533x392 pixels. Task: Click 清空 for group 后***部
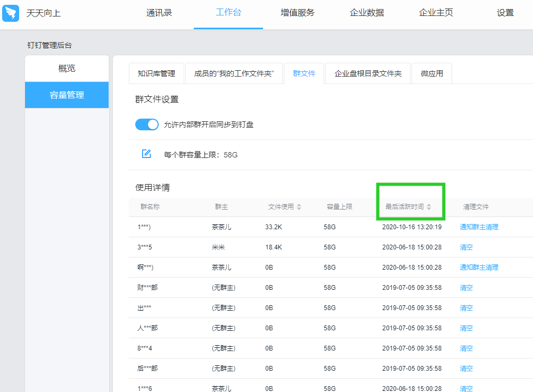pyautogui.click(x=466, y=369)
